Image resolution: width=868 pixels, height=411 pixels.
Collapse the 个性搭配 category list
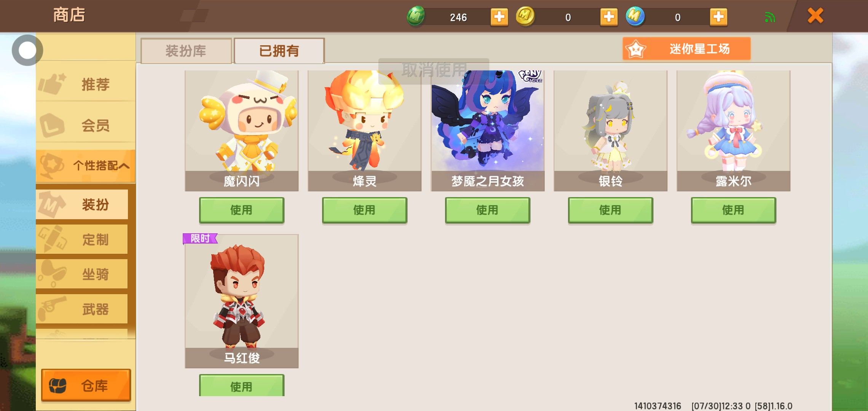point(86,166)
